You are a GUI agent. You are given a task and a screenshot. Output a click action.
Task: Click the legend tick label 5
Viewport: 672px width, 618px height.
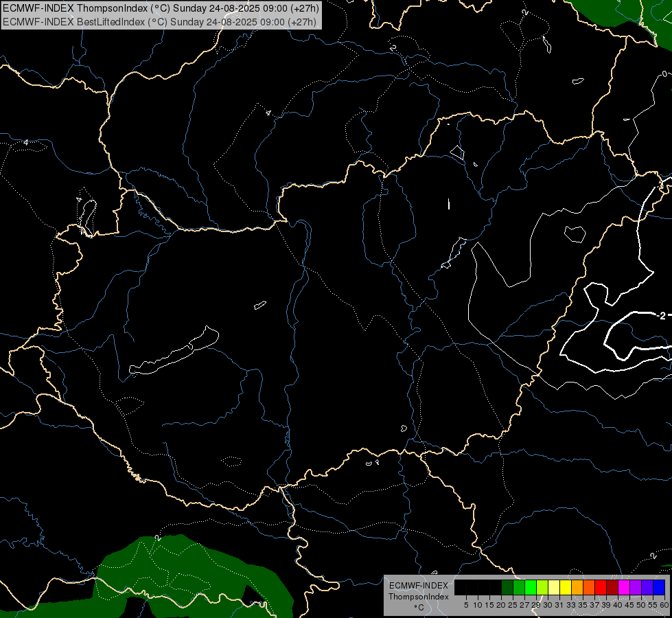coord(466,605)
